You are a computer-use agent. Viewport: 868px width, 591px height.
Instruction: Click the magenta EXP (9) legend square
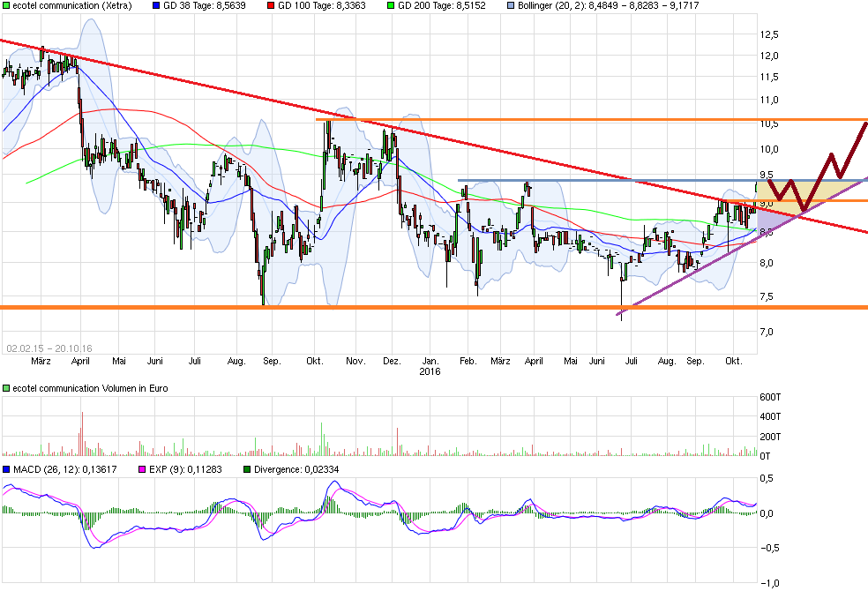click(142, 469)
